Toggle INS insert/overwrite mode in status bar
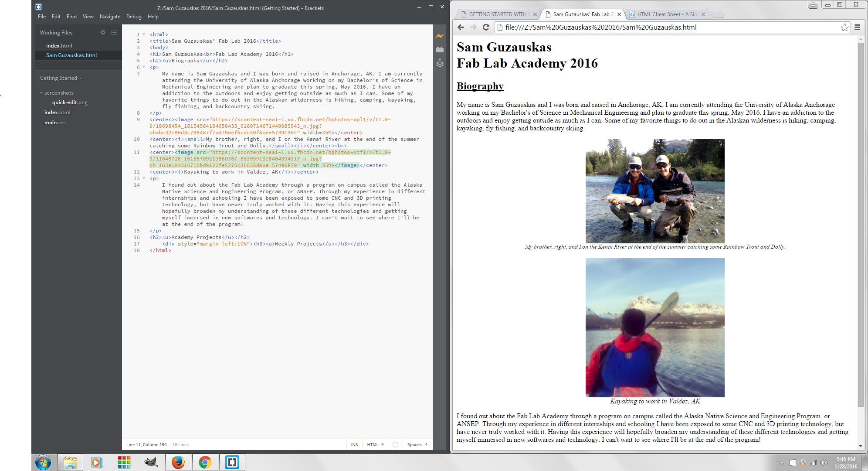 click(354, 444)
